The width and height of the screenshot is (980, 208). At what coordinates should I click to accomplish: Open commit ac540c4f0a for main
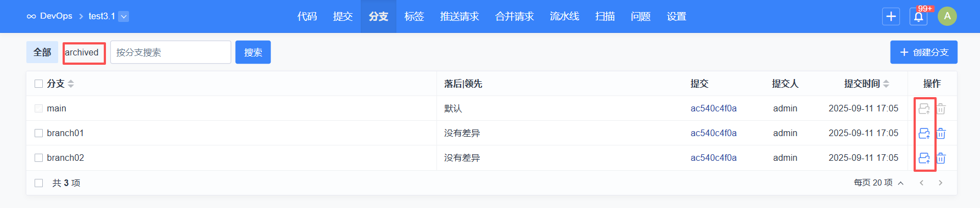tap(714, 108)
